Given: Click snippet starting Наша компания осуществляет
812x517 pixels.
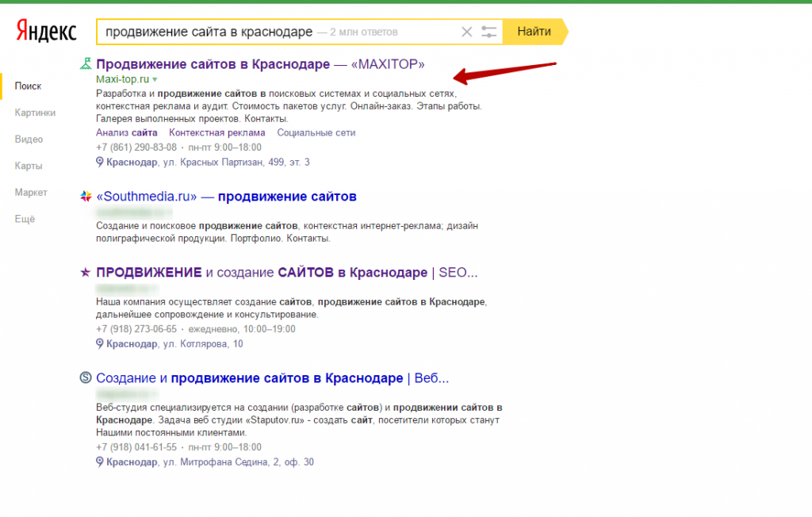Looking at the screenshot, I should 292,308.
